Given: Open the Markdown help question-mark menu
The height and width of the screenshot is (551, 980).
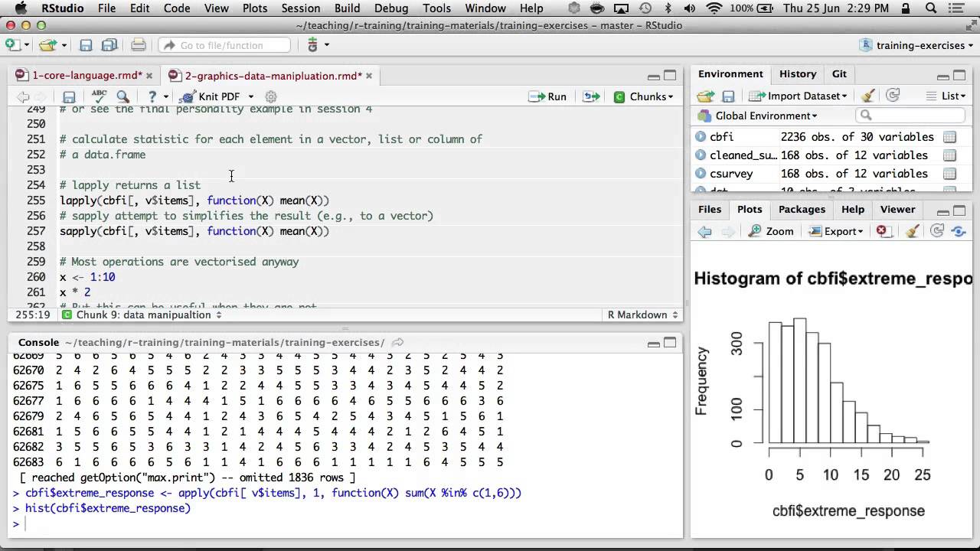Looking at the screenshot, I should tap(157, 96).
